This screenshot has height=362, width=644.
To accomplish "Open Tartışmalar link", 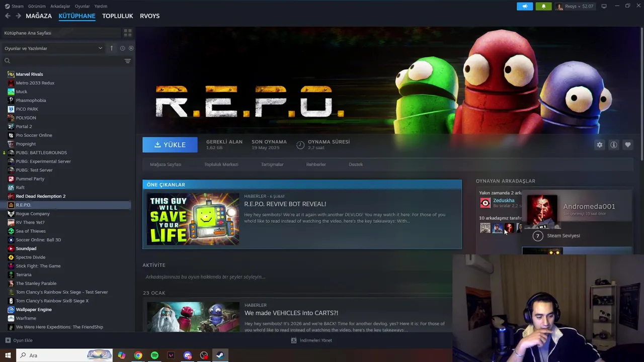I will point(272,164).
